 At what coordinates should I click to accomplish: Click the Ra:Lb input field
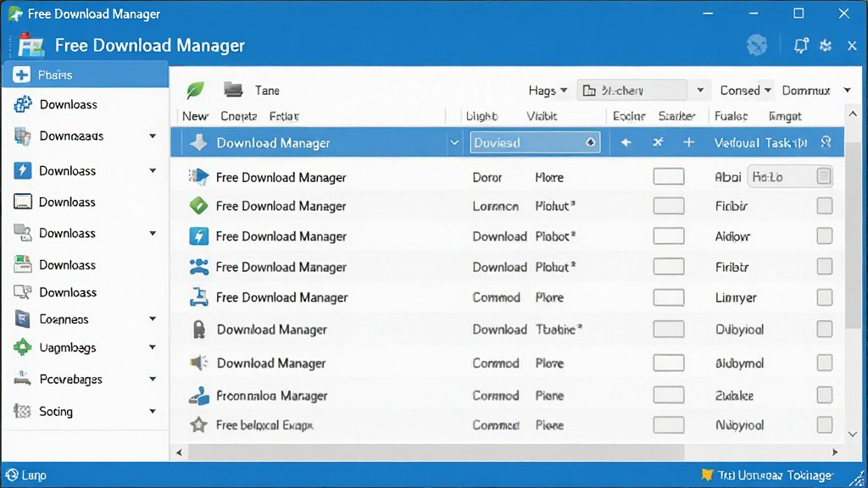pyautogui.click(x=789, y=176)
